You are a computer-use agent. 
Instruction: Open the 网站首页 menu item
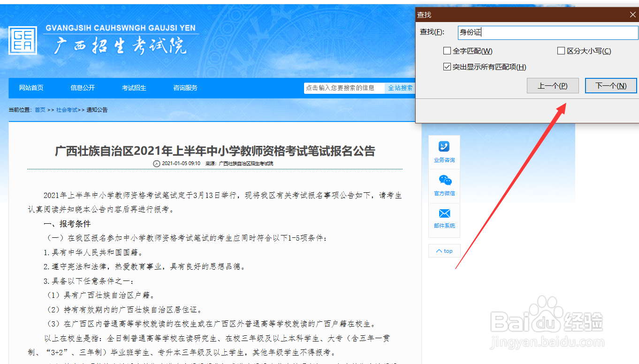31,88
